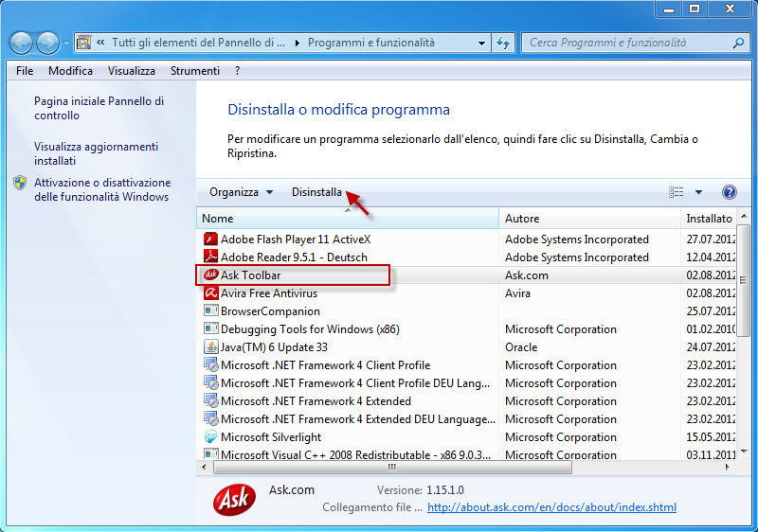
Task: Sort by the Autore column header
Action: (589, 219)
